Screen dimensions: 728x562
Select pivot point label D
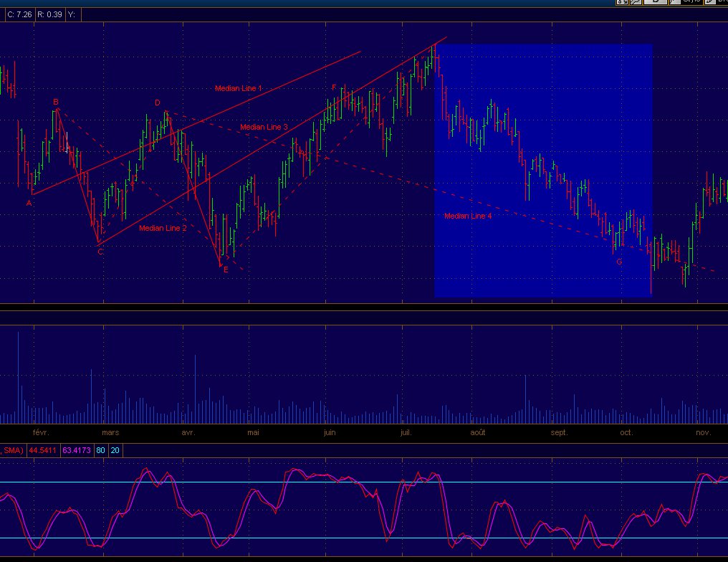(158, 103)
